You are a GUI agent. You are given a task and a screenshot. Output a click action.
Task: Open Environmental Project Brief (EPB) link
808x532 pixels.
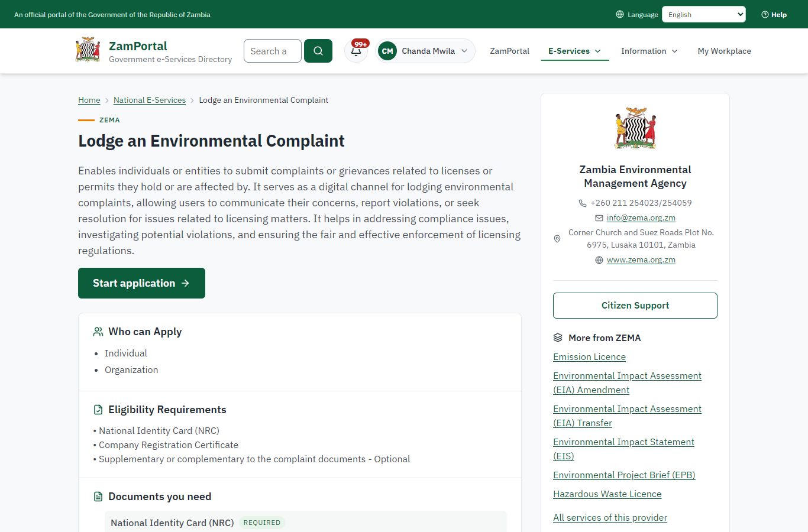pos(624,475)
